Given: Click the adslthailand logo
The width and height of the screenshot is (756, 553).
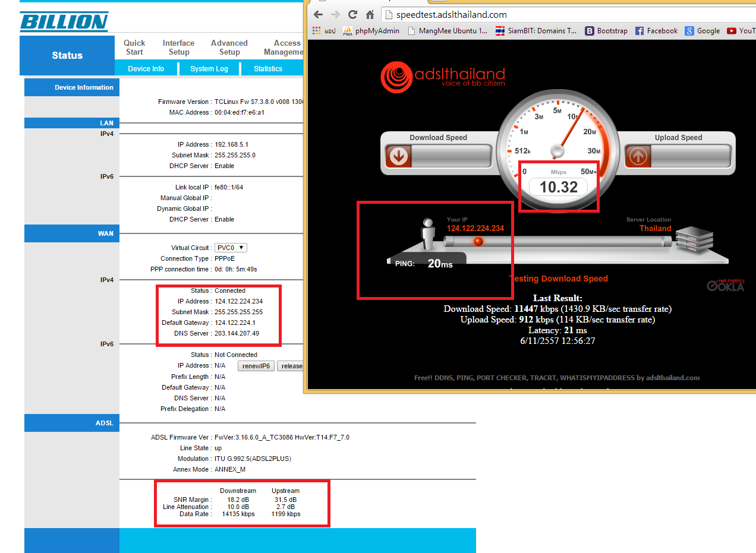Looking at the screenshot, I should pos(443,76).
